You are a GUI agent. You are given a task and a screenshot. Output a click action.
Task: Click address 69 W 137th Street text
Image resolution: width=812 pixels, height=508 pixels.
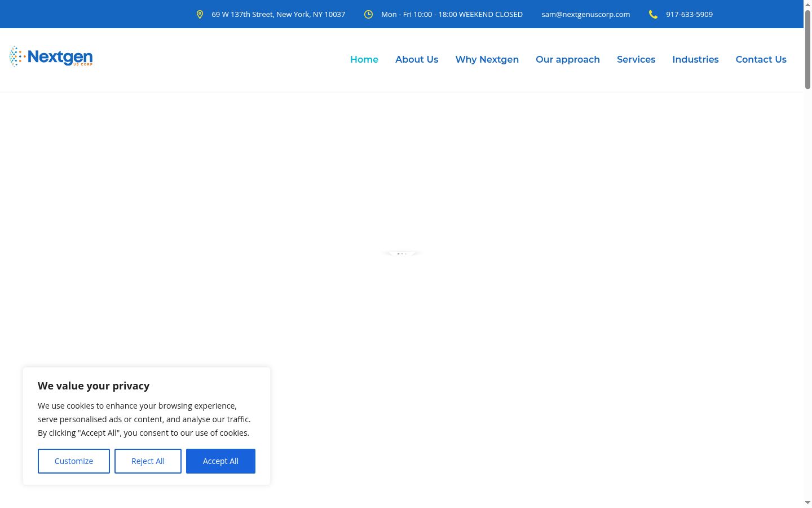[279, 15]
